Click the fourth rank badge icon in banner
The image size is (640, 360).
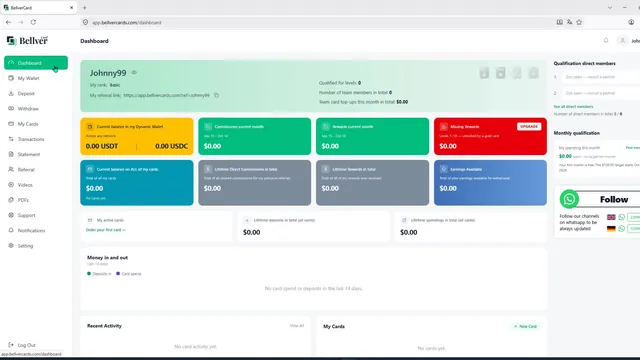(x=533, y=73)
